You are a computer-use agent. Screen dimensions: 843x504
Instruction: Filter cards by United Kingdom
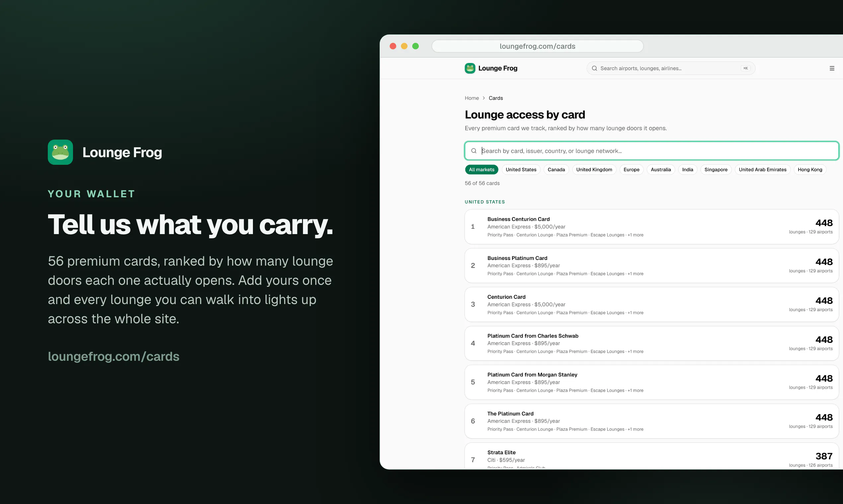[594, 169]
